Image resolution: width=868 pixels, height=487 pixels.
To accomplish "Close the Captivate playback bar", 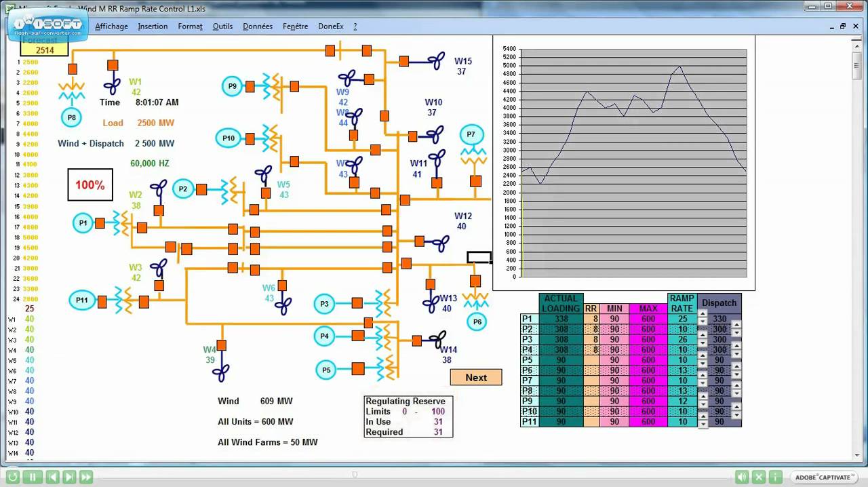I will click(759, 478).
